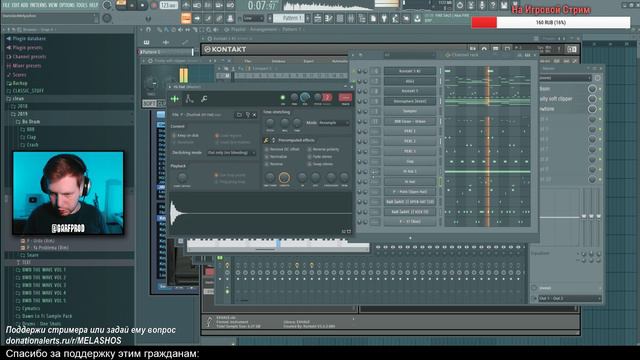Click the View mixer toolbar icon

(351, 18)
